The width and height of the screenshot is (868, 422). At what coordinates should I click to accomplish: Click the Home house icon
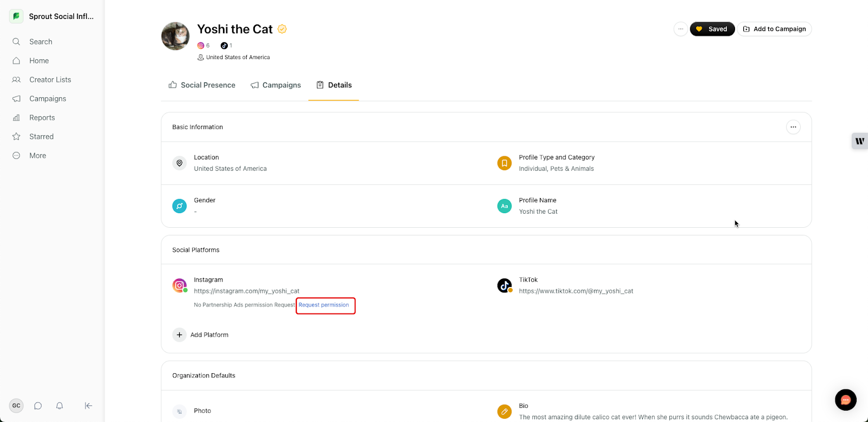click(x=16, y=61)
